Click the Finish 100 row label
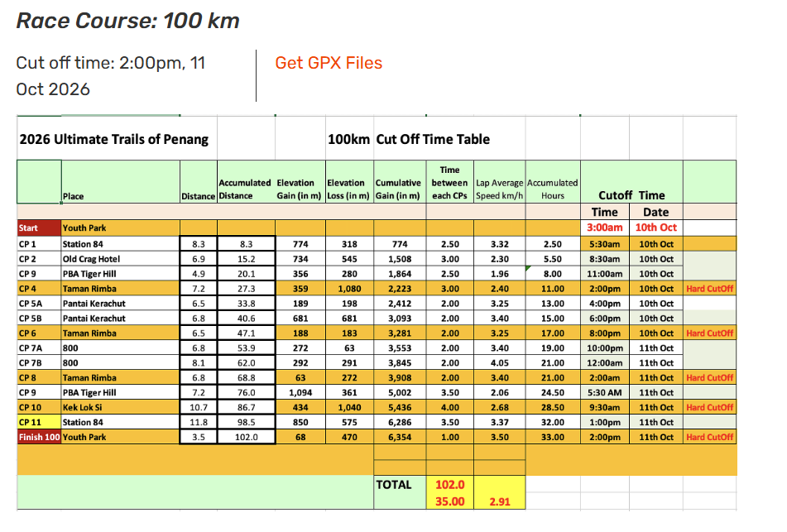 coord(39,437)
